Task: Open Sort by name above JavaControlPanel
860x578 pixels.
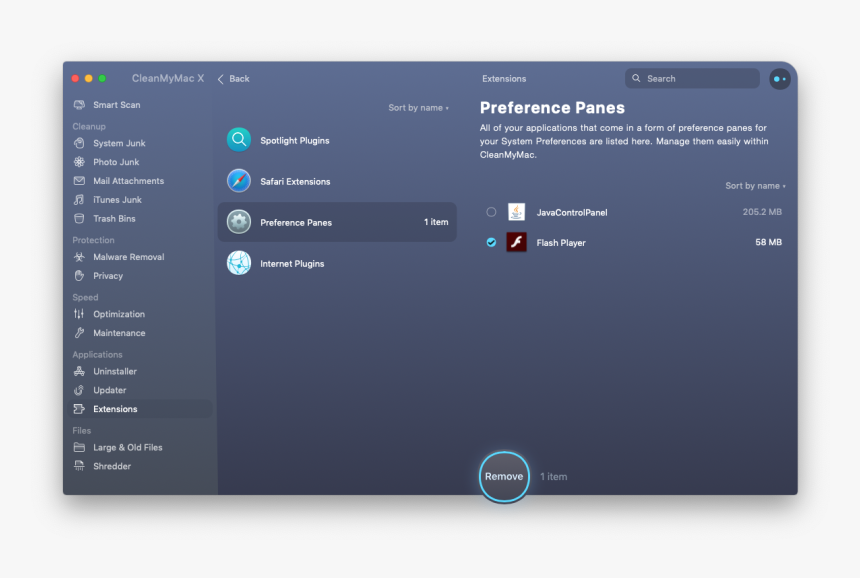Action: coord(755,186)
